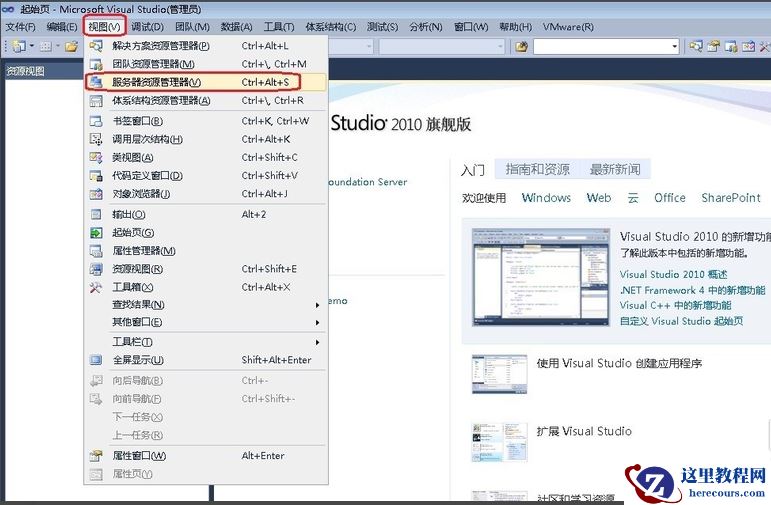
Task: Click the 起始页 green arrow icon
Action: pos(96,233)
